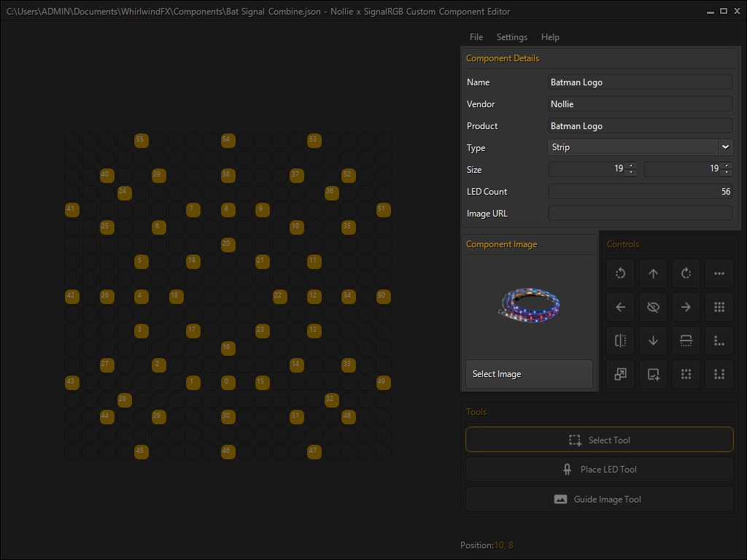Select LED number 53 on the grid

tap(314, 141)
